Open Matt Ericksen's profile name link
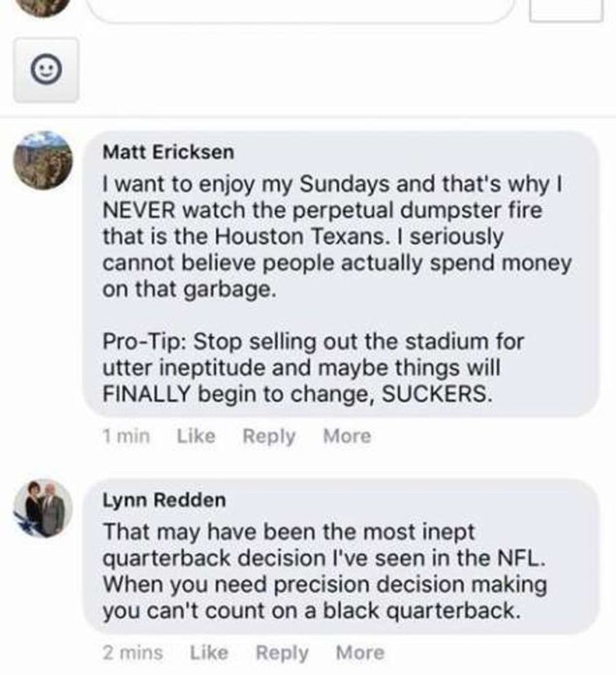Screen dimensions: 616x675 coord(168,153)
